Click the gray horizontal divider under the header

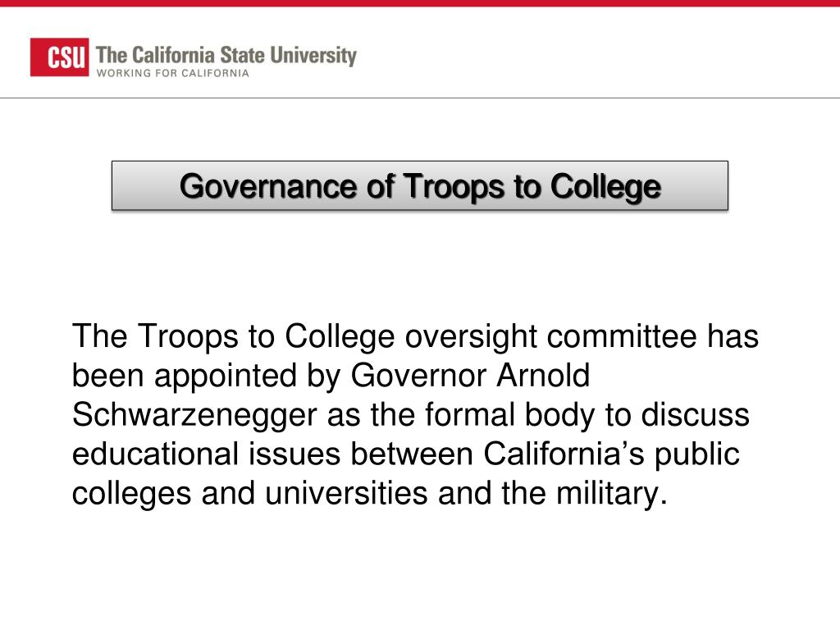420,98
